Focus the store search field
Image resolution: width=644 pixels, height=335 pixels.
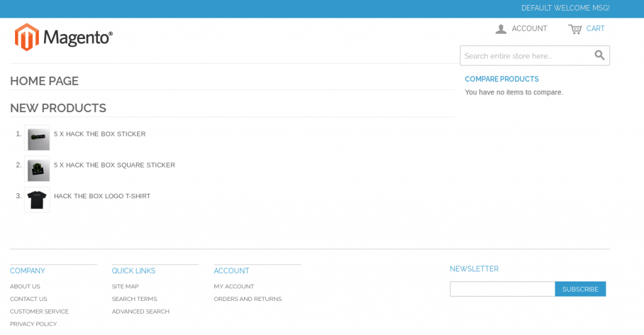click(535, 55)
